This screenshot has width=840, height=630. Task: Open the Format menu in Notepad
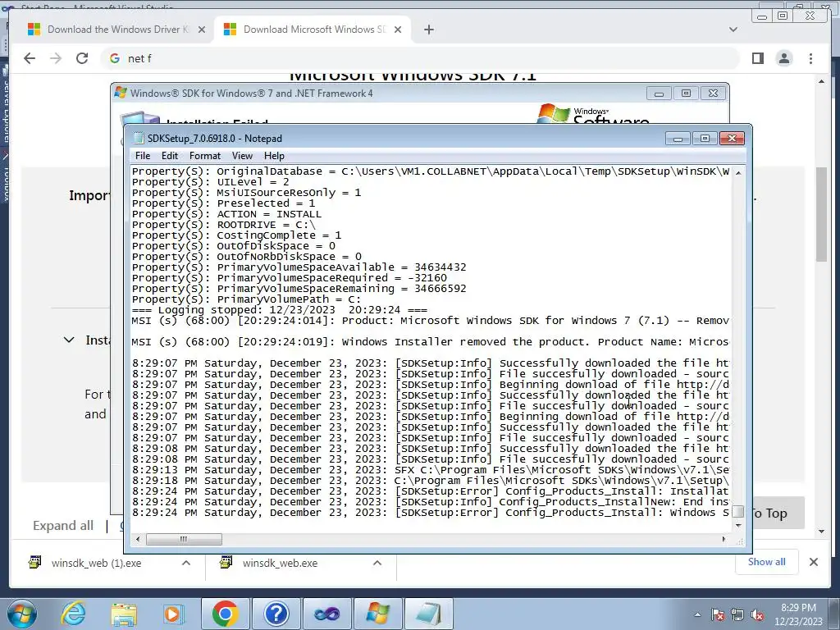[x=204, y=156]
